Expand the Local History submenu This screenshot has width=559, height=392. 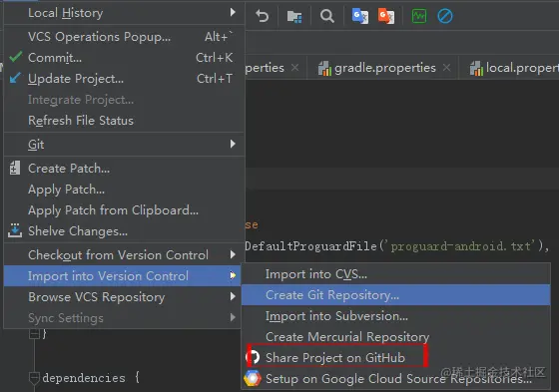tap(124, 13)
